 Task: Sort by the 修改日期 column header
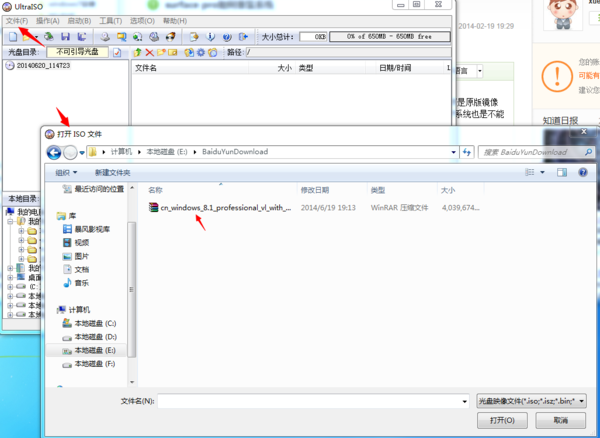[x=332, y=190]
